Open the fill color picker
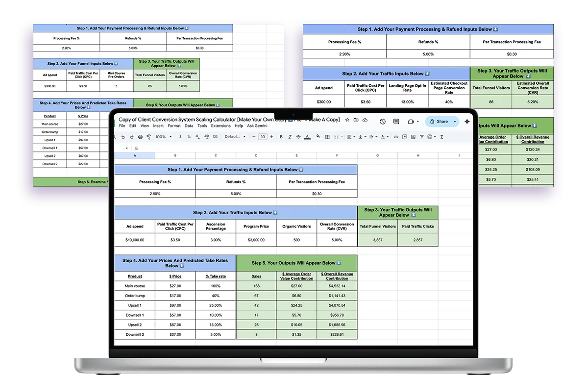This screenshot has height=375, width=588. pos(318,137)
